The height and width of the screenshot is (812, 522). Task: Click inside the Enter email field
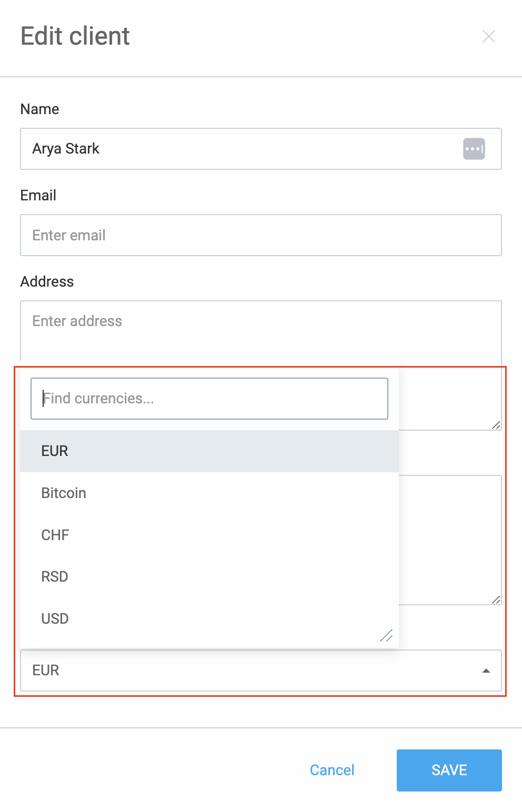261,235
